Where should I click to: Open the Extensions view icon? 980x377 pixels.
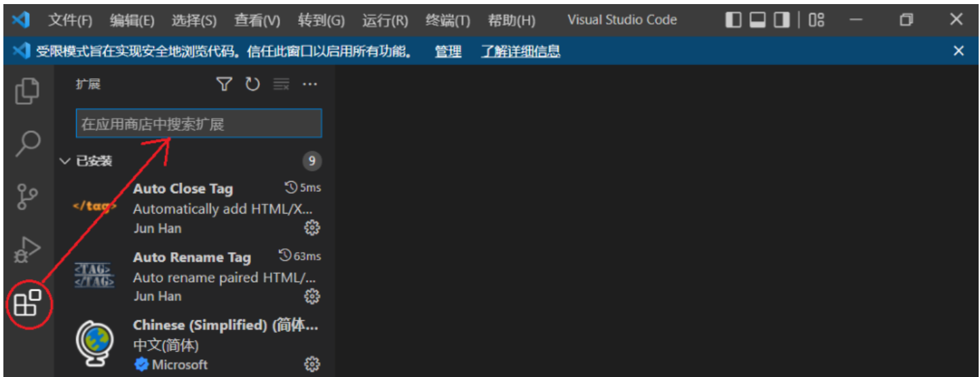[x=28, y=303]
